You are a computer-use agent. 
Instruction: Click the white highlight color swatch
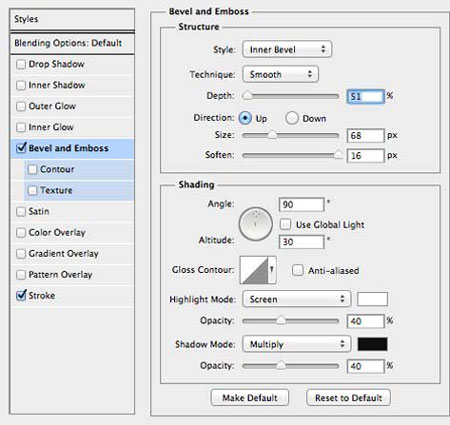point(372,299)
